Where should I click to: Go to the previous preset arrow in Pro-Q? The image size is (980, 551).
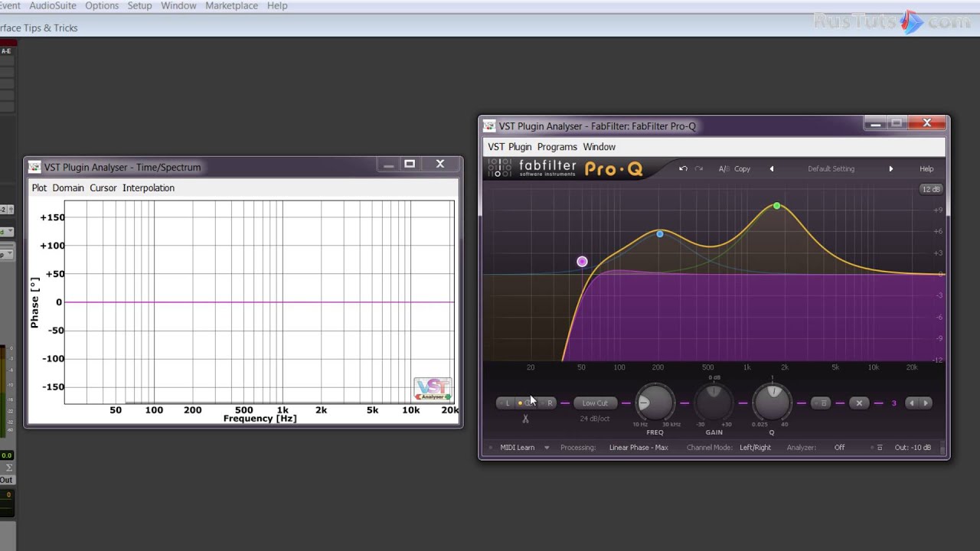tap(772, 168)
